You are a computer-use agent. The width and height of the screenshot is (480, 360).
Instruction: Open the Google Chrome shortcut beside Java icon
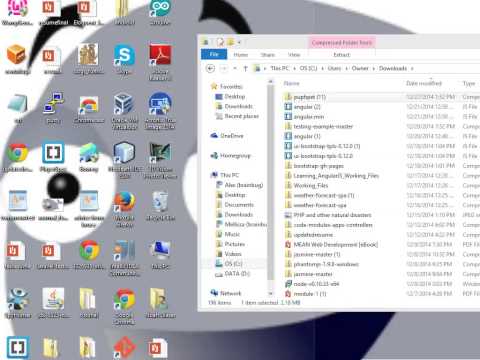click(x=124, y=307)
